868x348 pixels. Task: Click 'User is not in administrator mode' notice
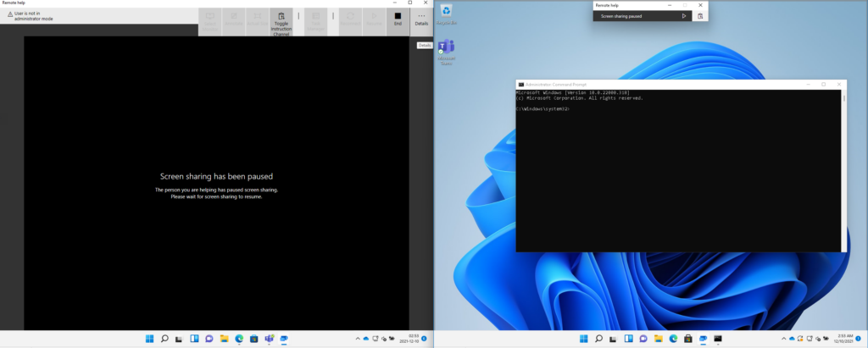(31, 16)
